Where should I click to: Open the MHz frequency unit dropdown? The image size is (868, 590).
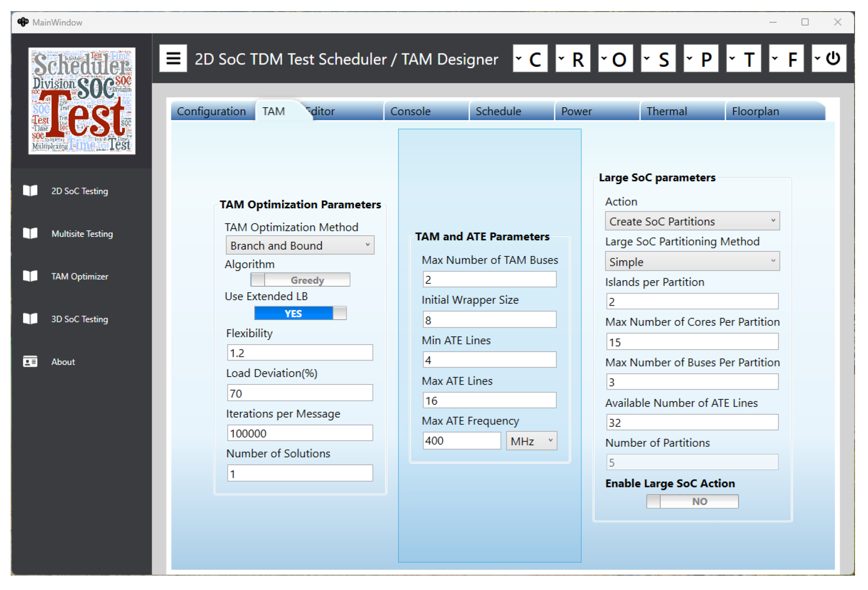(532, 441)
